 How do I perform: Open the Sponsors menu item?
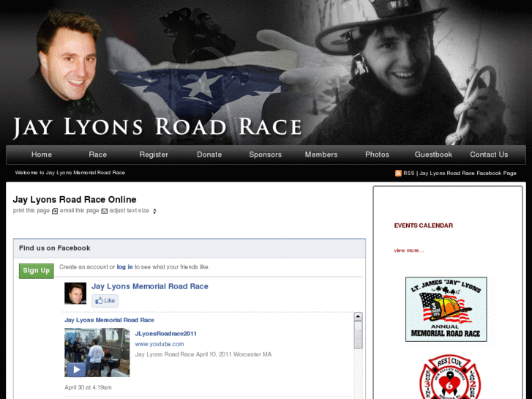[x=266, y=154]
